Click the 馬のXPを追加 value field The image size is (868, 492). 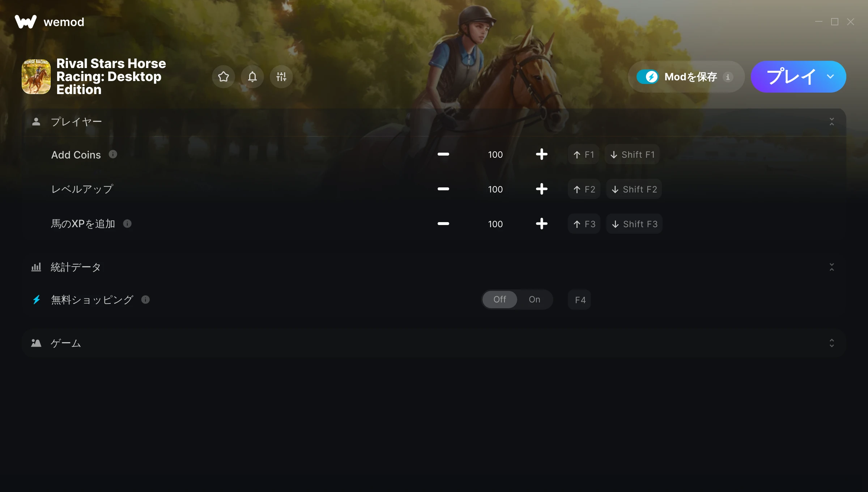coord(495,224)
